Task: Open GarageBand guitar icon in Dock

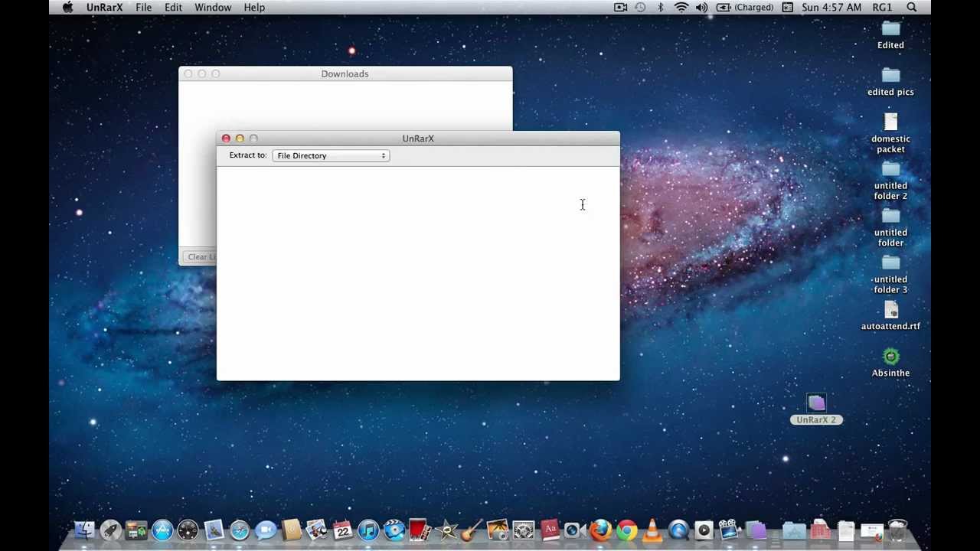Action: 472,530
